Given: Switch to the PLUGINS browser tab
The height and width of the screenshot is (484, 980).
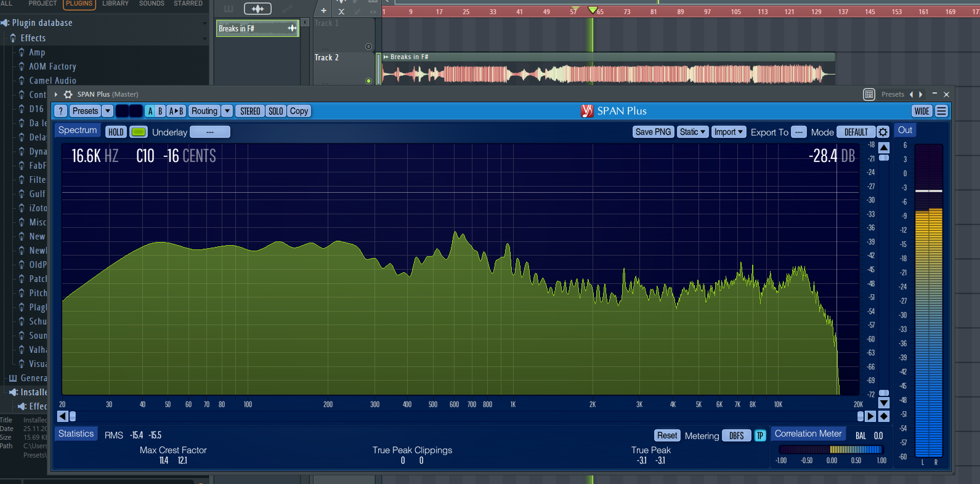Looking at the screenshot, I should tap(79, 4).
